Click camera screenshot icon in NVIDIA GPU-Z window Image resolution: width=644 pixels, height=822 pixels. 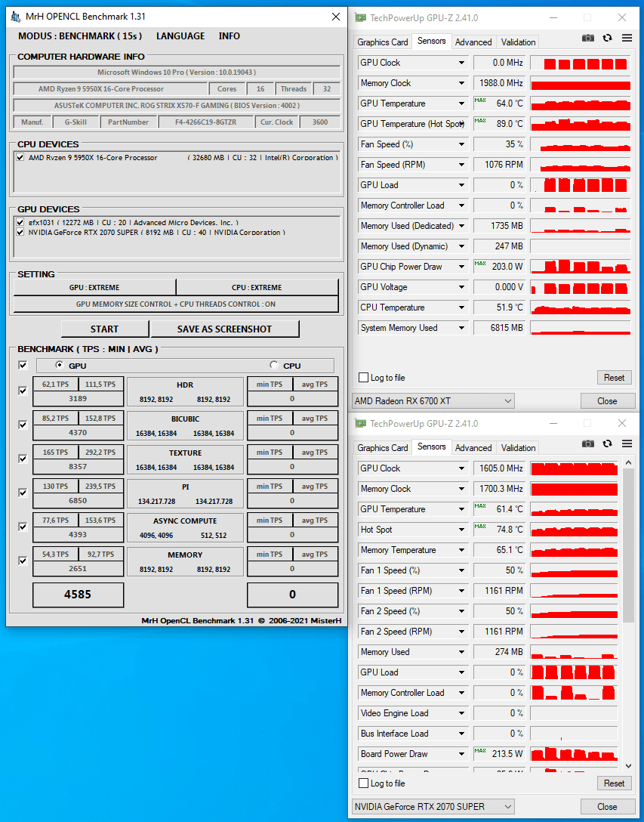pyautogui.click(x=588, y=443)
